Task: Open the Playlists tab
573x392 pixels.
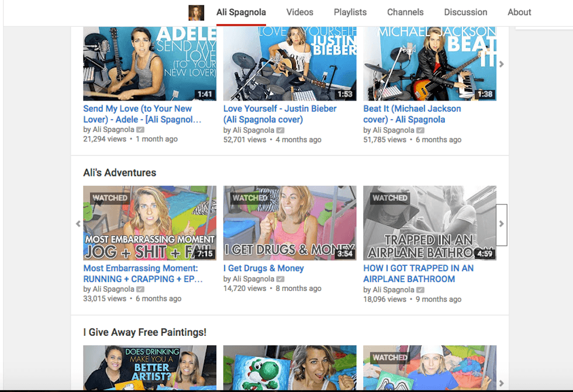Action: [350, 12]
